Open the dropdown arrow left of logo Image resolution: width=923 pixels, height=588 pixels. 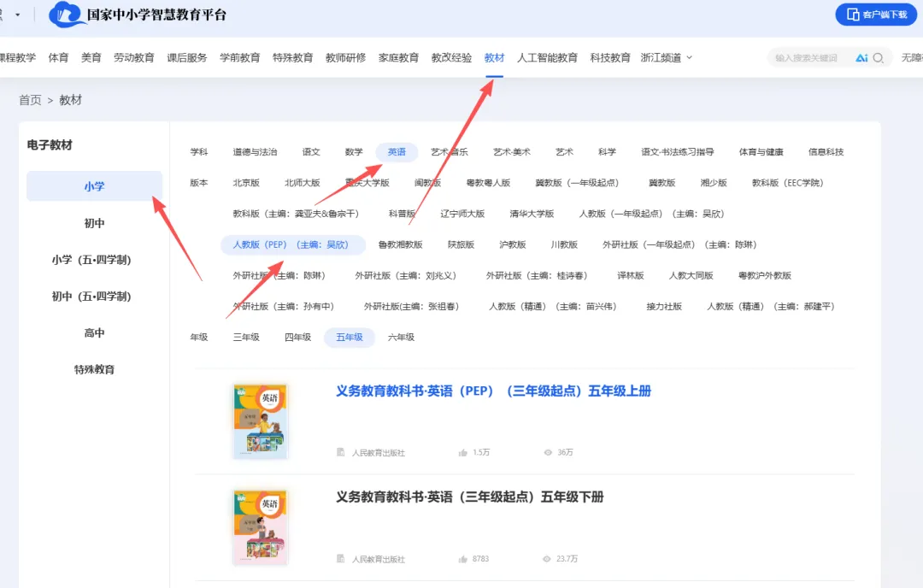click(18, 15)
